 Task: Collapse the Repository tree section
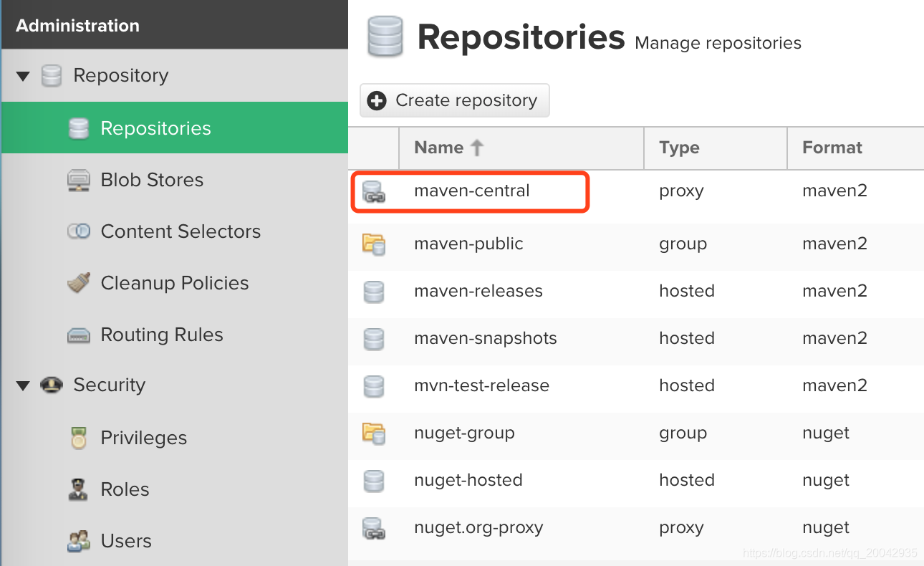(23, 76)
